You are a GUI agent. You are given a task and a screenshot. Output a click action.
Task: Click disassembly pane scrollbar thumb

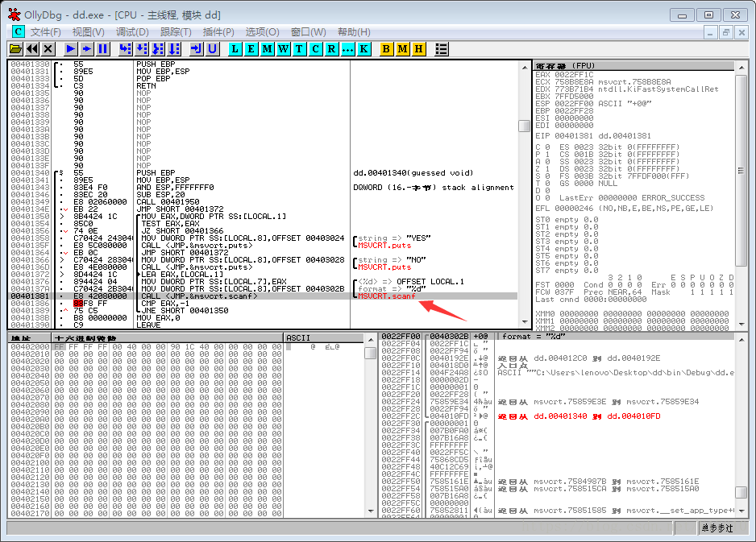click(x=525, y=126)
